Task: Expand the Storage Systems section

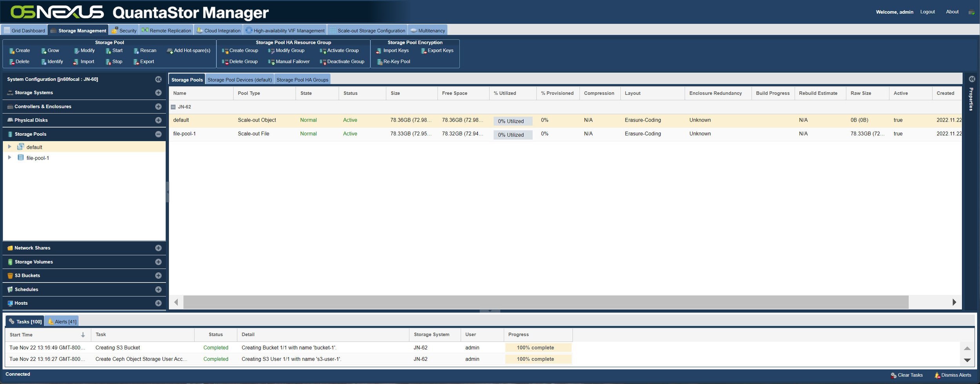Action: coord(158,93)
